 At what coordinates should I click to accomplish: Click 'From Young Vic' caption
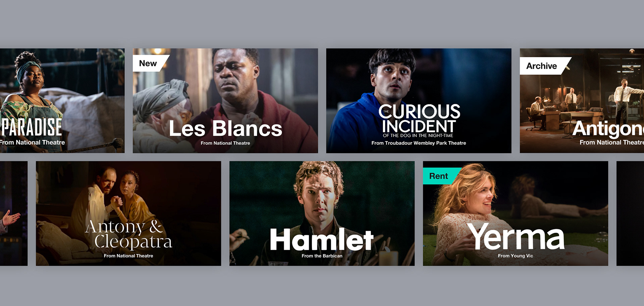click(516, 256)
